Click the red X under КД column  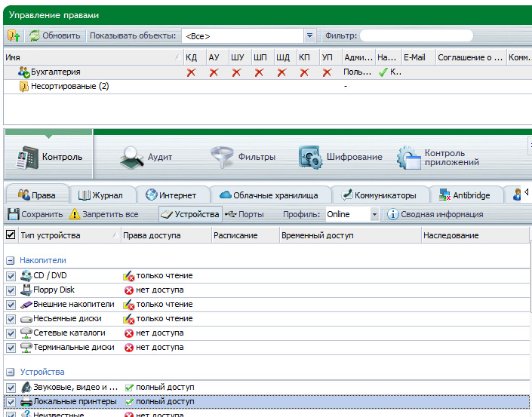(x=191, y=72)
